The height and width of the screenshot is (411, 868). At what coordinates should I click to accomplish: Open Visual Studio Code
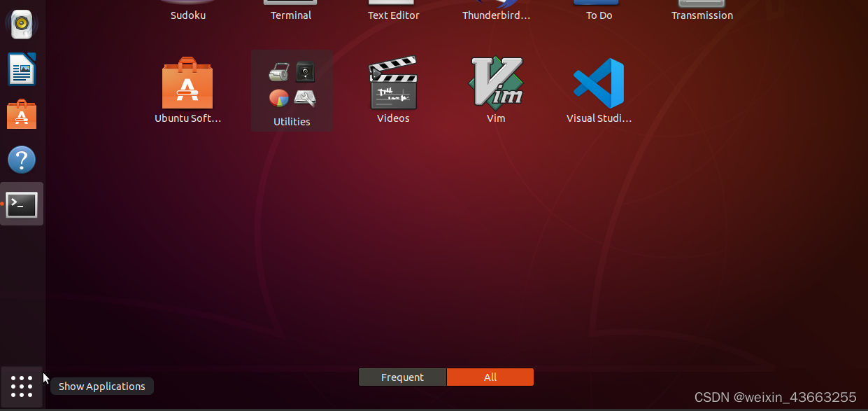(599, 90)
